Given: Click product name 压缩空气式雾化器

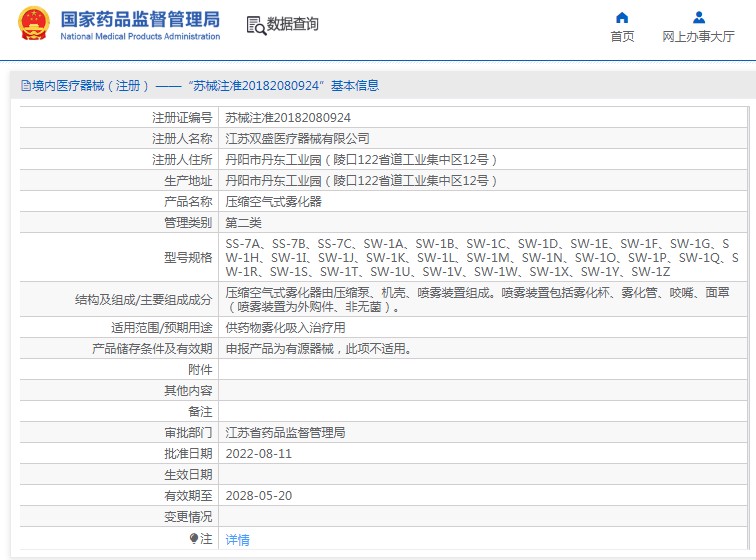Looking at the screenshot, I should [273, 202].
